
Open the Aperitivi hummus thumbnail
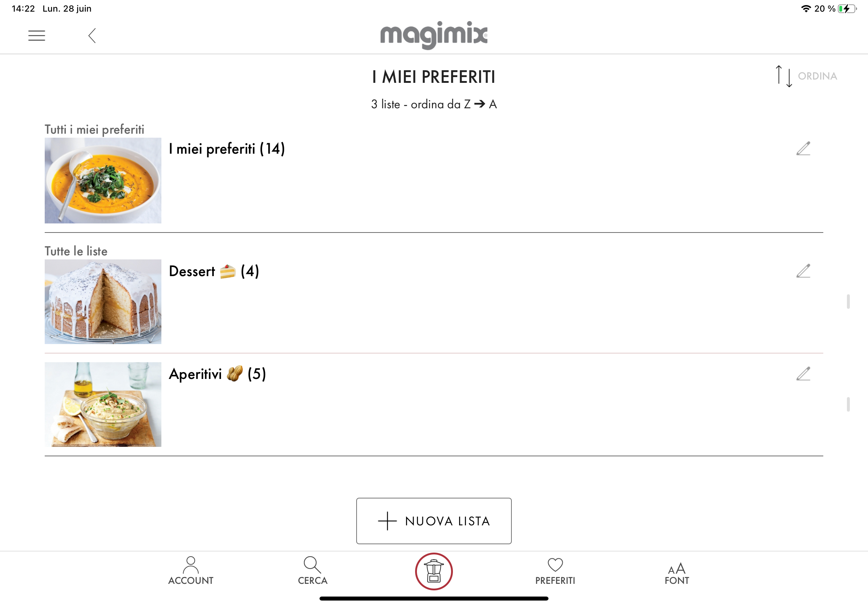coord(103,404)
